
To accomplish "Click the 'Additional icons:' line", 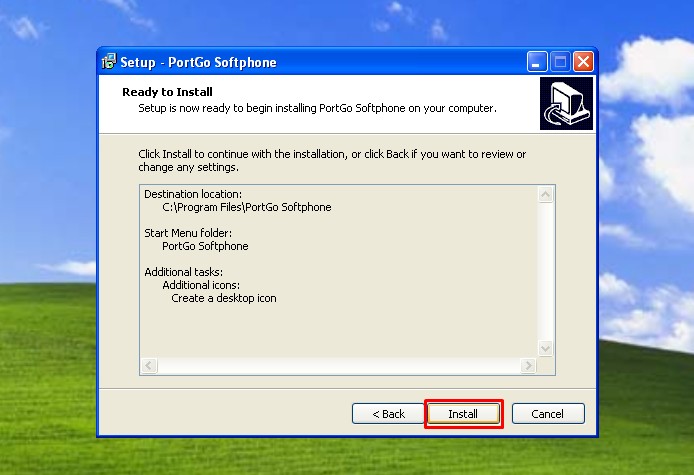I will point(201,285).
